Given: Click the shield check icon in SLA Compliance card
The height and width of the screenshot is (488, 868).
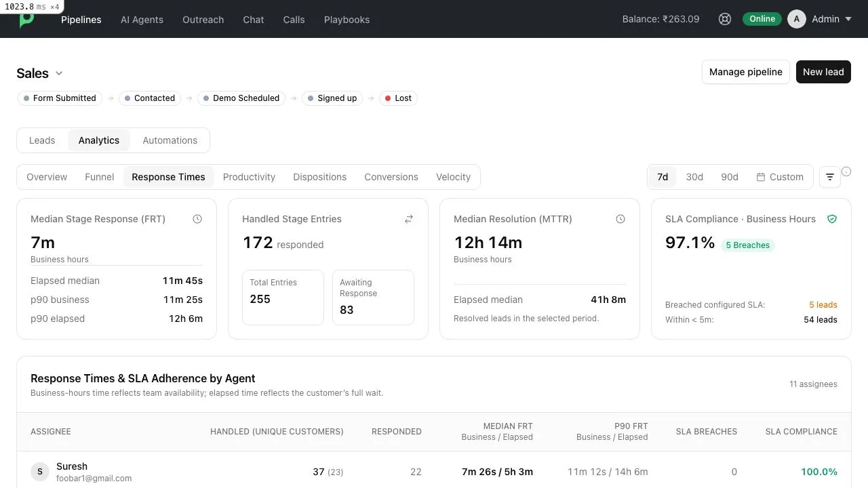Looking at the screenshot, I should [x=832, y=219].
